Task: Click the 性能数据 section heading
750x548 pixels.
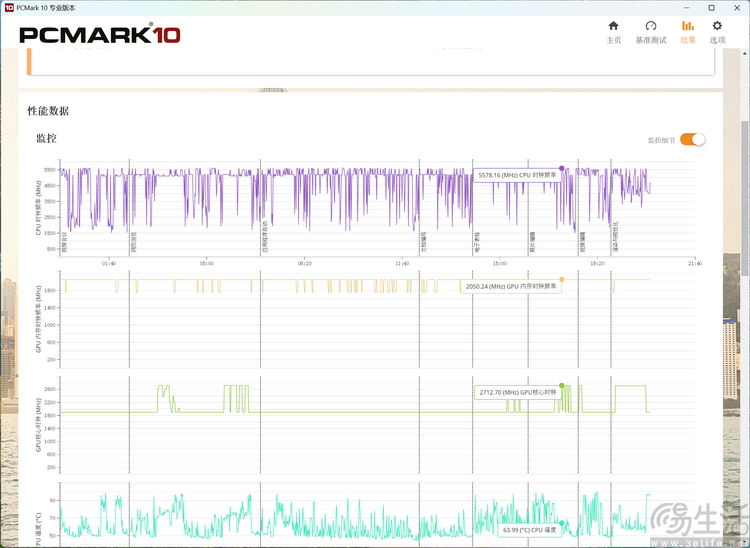Action: tap(48, 111)
